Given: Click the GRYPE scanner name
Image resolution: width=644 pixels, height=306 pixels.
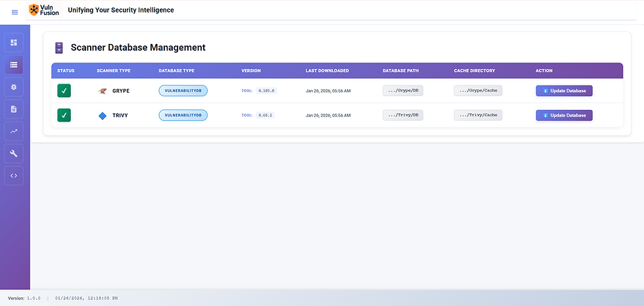Looking at the screenshot, I should pos(121,91).
